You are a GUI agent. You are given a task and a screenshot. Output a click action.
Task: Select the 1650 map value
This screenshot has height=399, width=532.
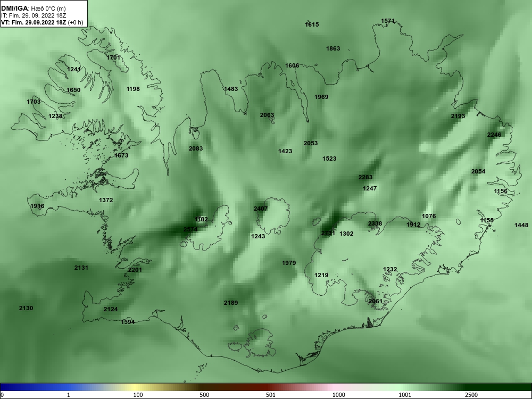(x=73, y=90)
